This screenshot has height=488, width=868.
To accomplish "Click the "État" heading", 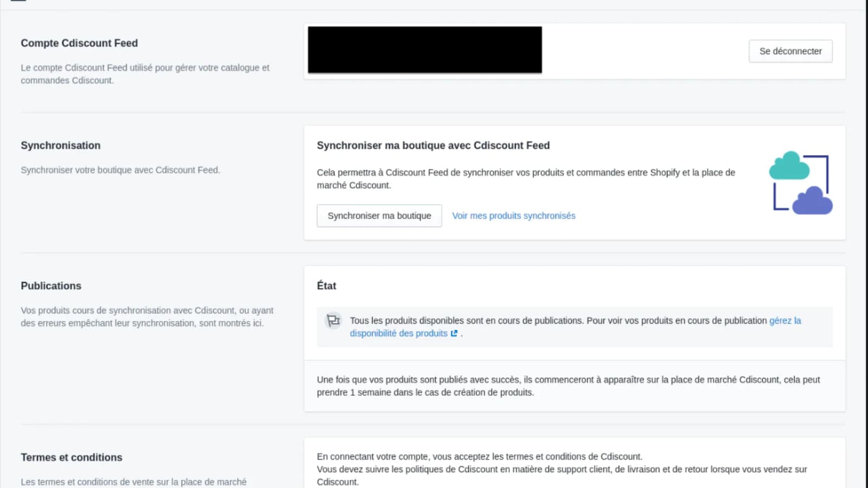I will (326, 286).
